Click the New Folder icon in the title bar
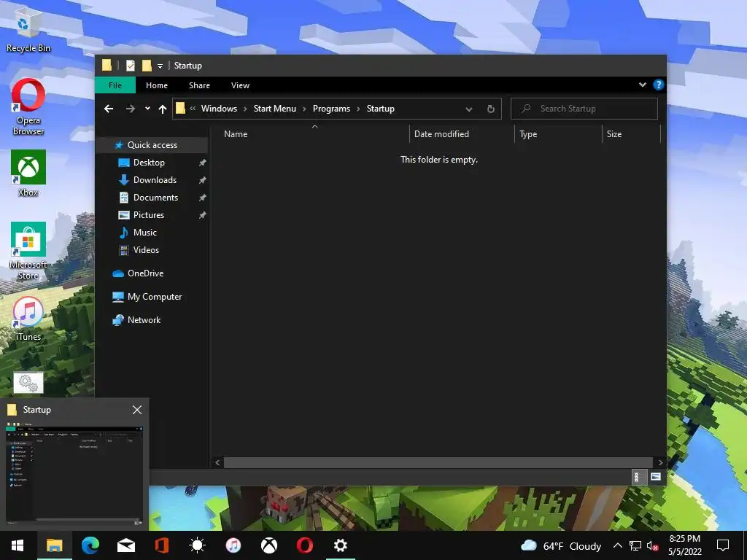 [x=147, y=66]
